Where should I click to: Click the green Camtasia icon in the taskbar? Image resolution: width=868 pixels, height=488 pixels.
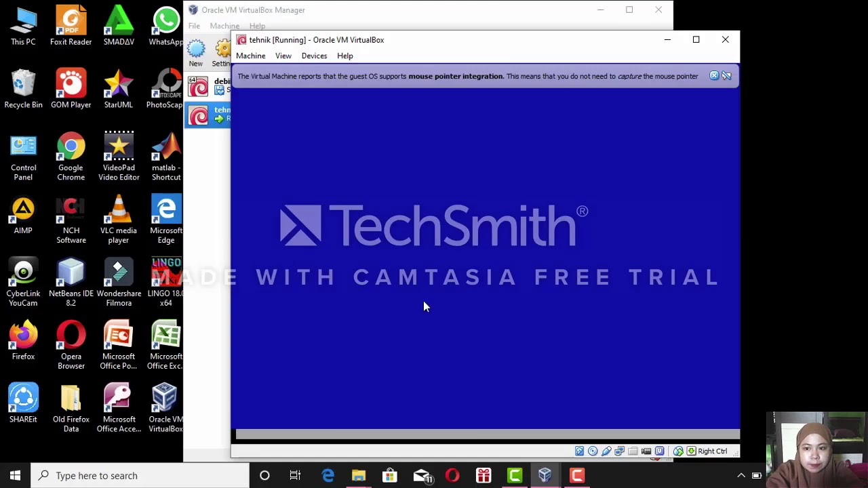pyautogui.click(x=515, y=476)
